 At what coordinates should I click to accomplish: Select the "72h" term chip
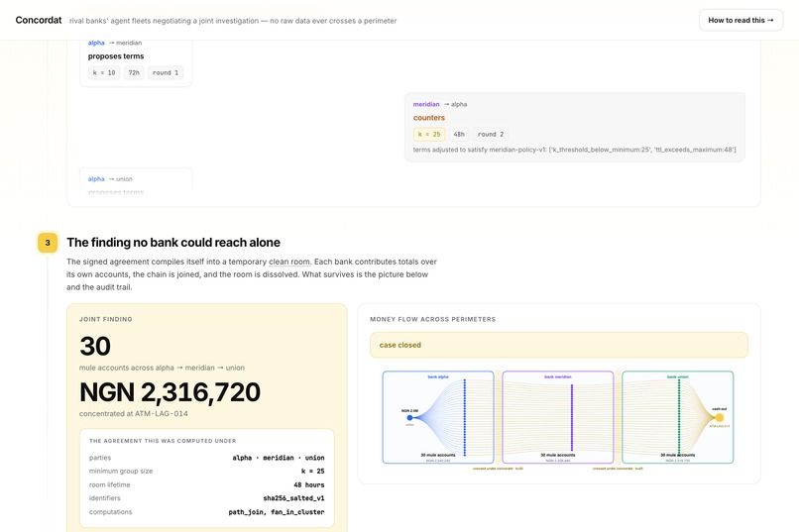[134, 72]
